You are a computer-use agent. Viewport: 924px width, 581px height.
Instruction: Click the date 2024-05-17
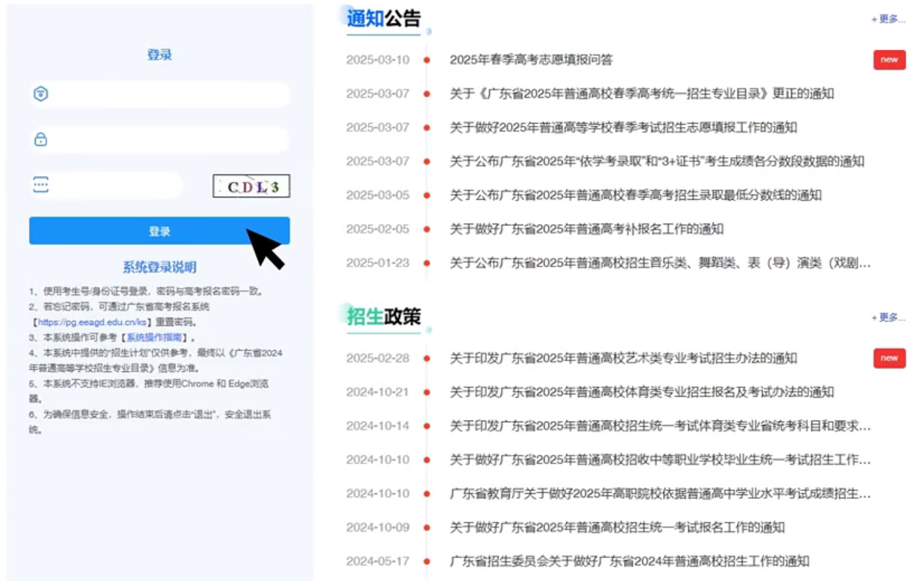coord(378,561)
